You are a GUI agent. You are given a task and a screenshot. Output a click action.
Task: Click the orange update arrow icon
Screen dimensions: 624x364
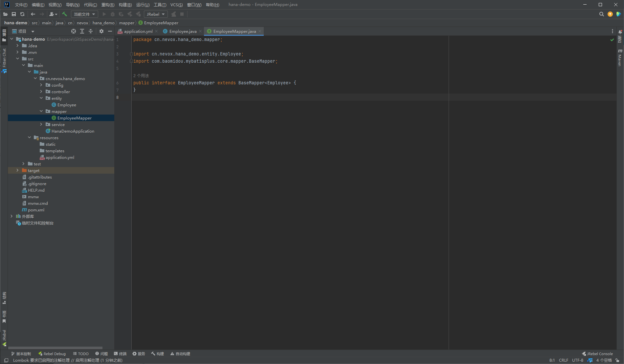[610, 14]
